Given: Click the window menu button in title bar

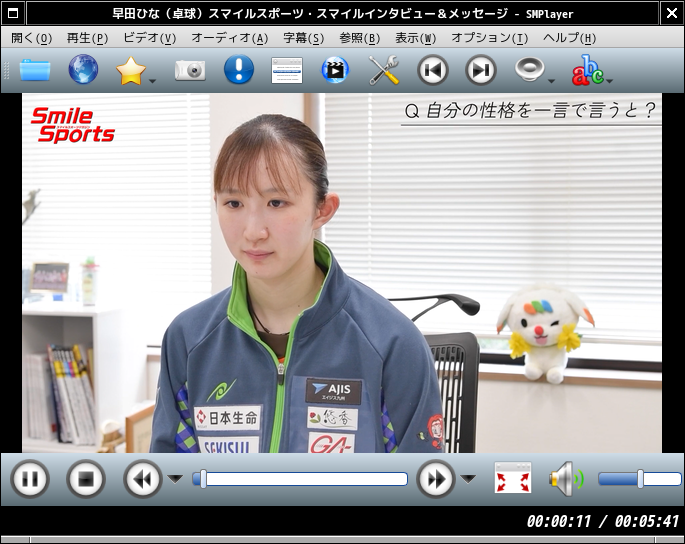Looking at the screenshot, I should 13,14.
